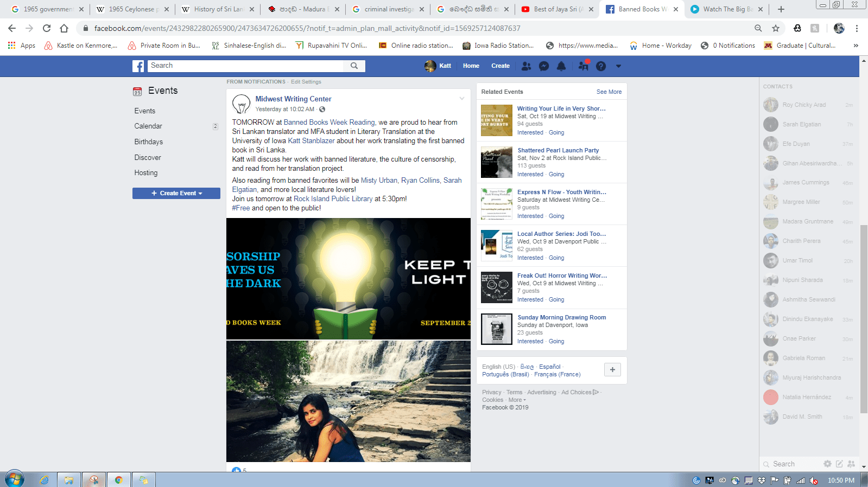Open Calendar in Events sidebar

[x=148, y=126]
